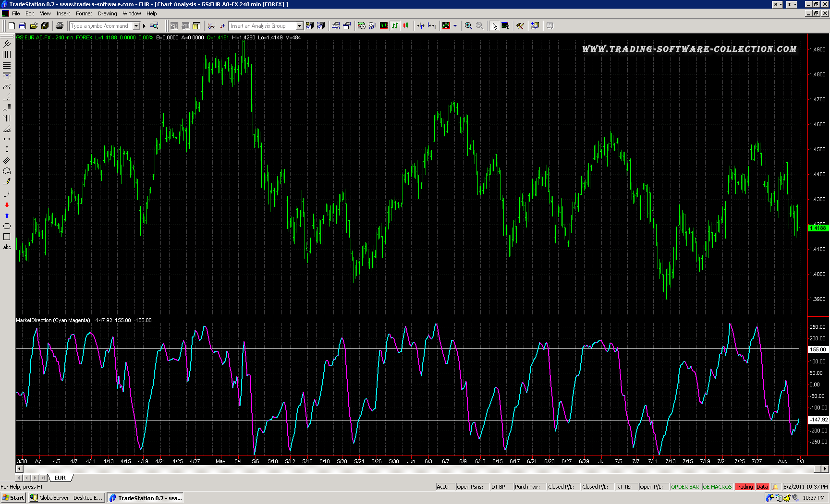Click the Windows Start button

[13, 498]
